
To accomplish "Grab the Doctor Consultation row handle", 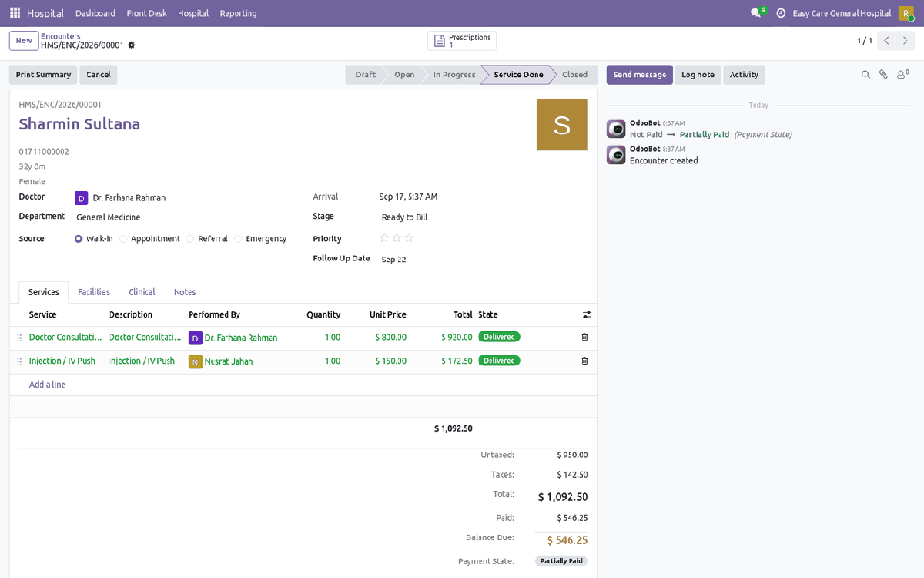I will pyautogui.click(x=19, y=338).
